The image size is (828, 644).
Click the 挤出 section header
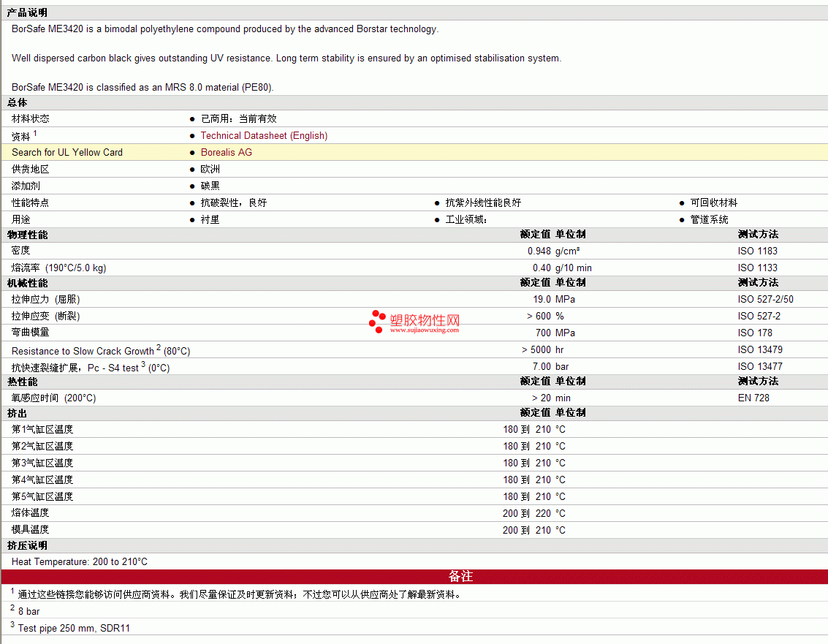coord(17,413)
